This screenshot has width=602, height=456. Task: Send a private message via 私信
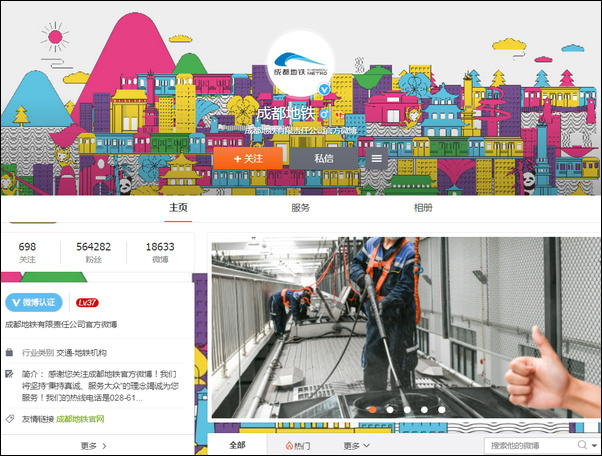click(x=324, y=159)
